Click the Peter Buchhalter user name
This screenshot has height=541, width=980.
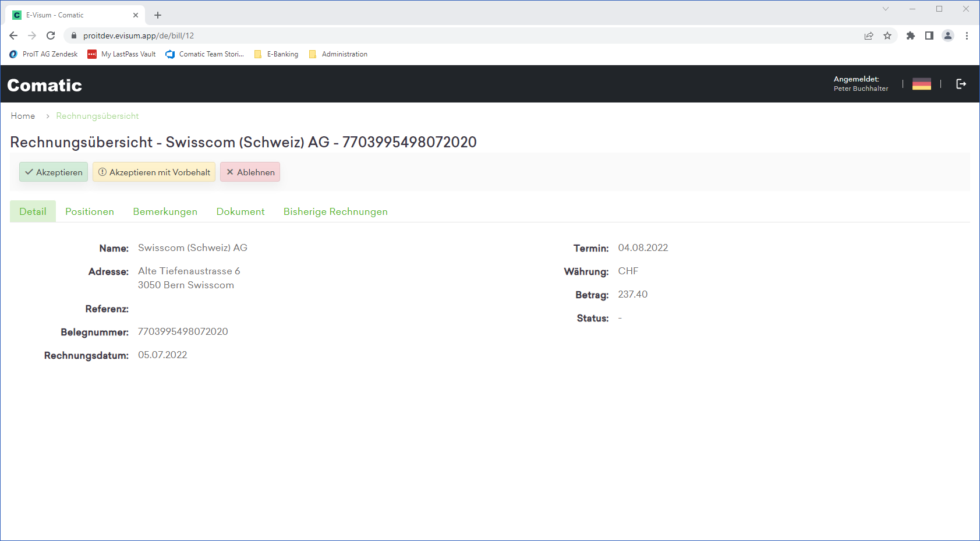click(x=861, y=89)
